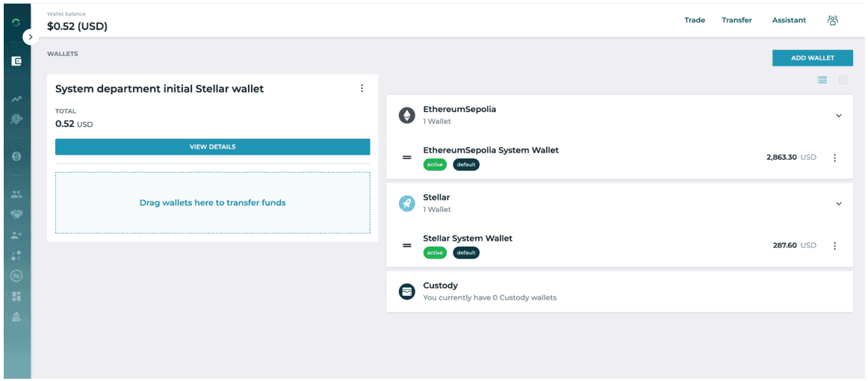Open the user group icon top right
868x381 pixels.
pos(833,20)
